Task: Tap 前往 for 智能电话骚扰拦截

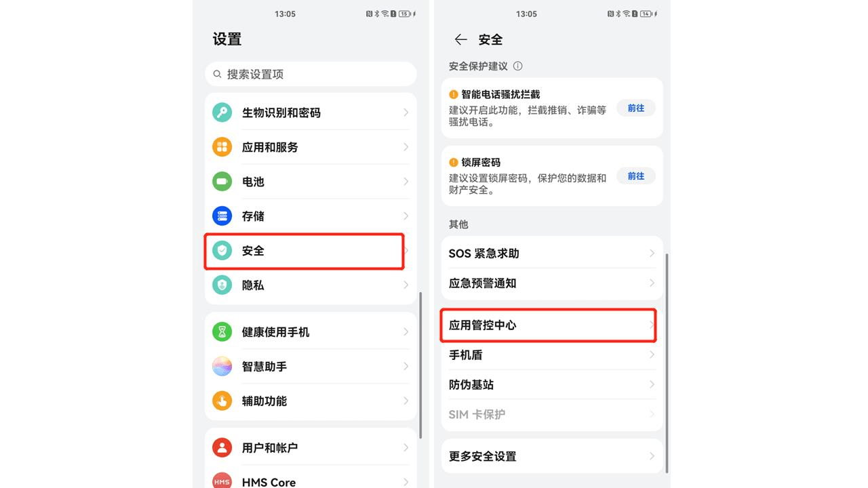Action: click(x=636, y=108)
